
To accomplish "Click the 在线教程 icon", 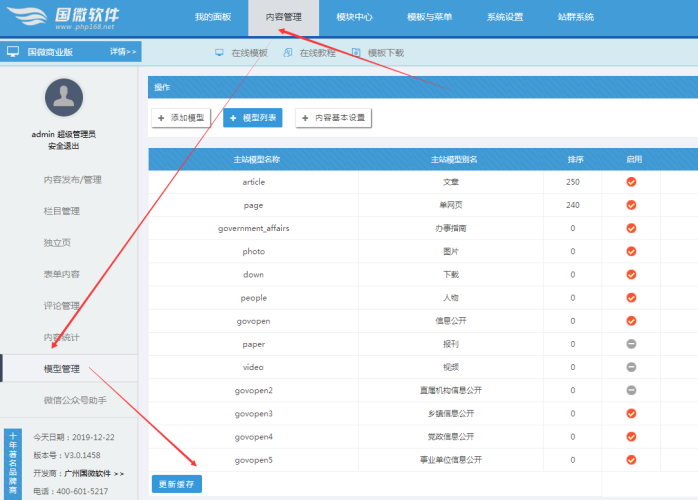I will (x=287, y=52).
